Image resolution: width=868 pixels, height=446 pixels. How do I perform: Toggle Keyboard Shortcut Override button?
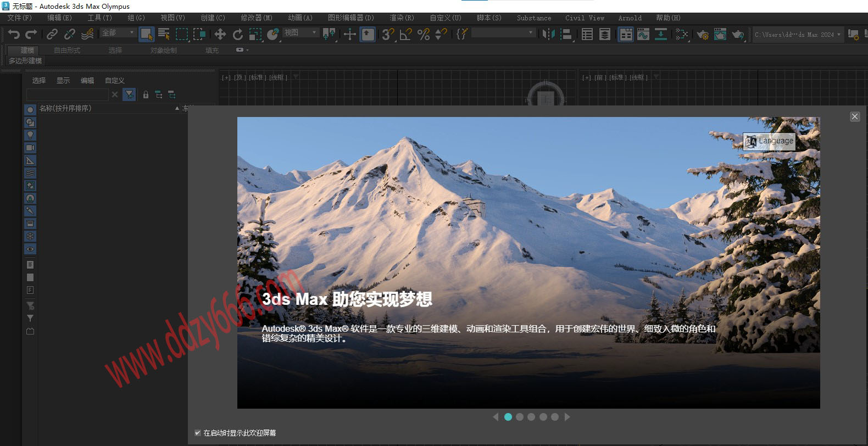click(368, 34)
